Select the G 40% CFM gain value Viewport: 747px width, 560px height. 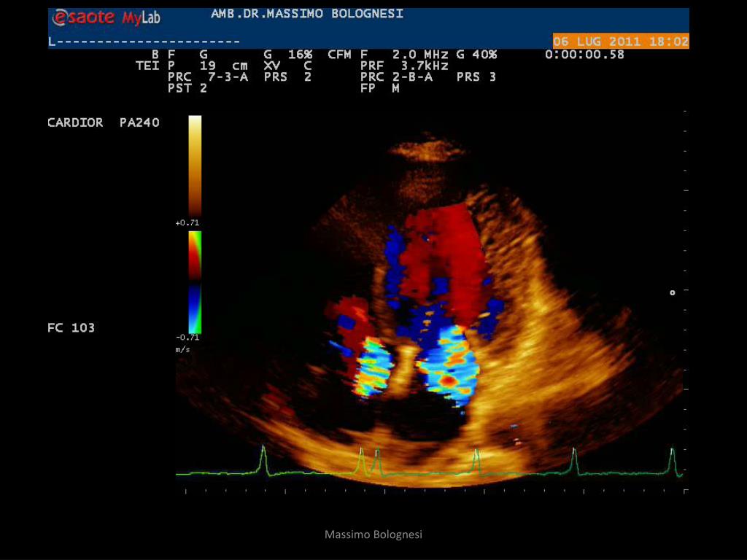(476, 54)
